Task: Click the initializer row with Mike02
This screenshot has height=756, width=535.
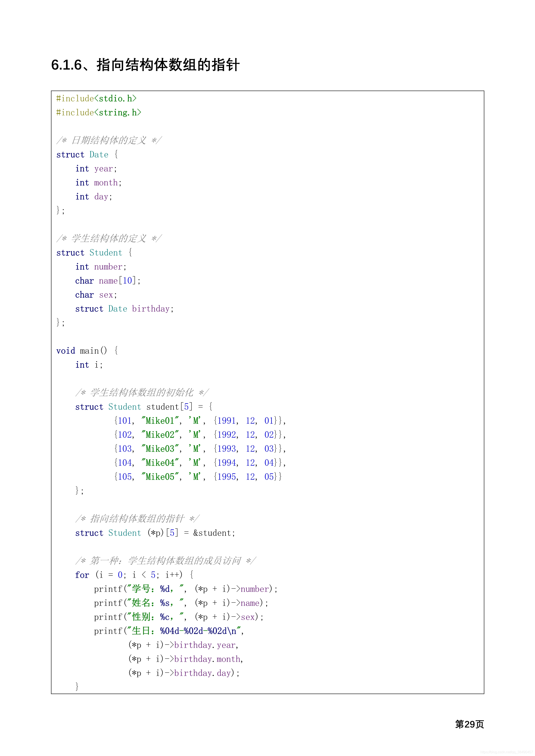Action: [200, 435]
